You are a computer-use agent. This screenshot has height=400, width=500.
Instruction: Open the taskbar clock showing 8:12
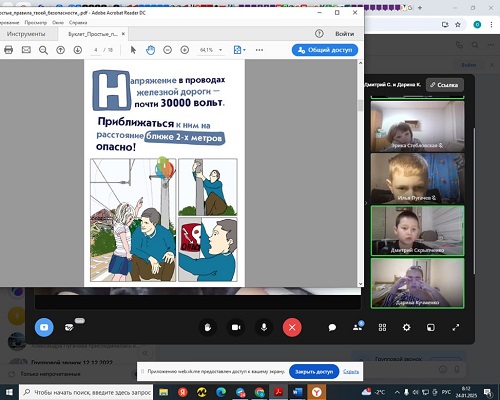[466, 392]
